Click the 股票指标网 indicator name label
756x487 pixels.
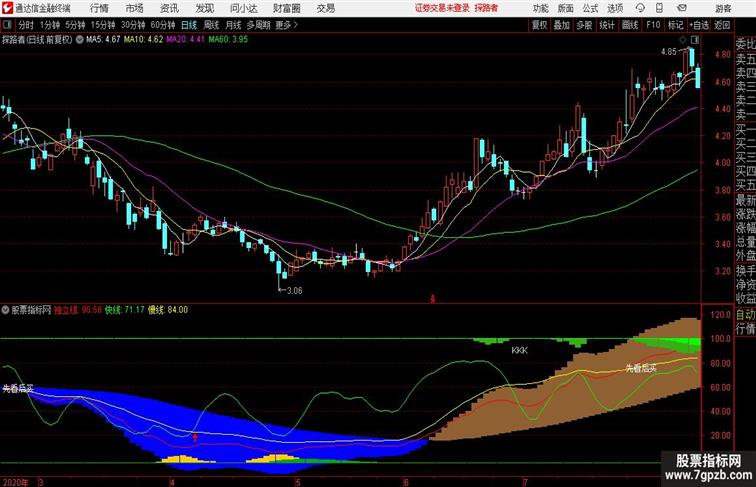point(31,310)
